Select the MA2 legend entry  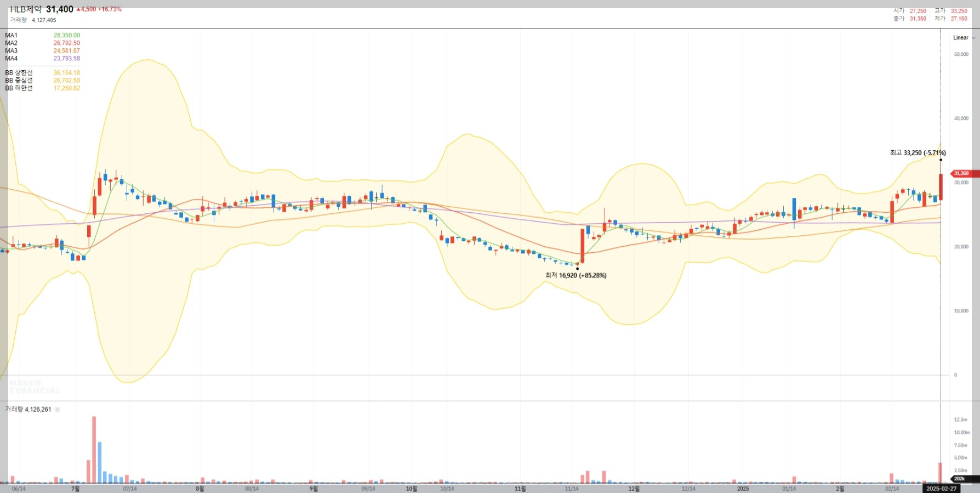(x=12, y=43)
